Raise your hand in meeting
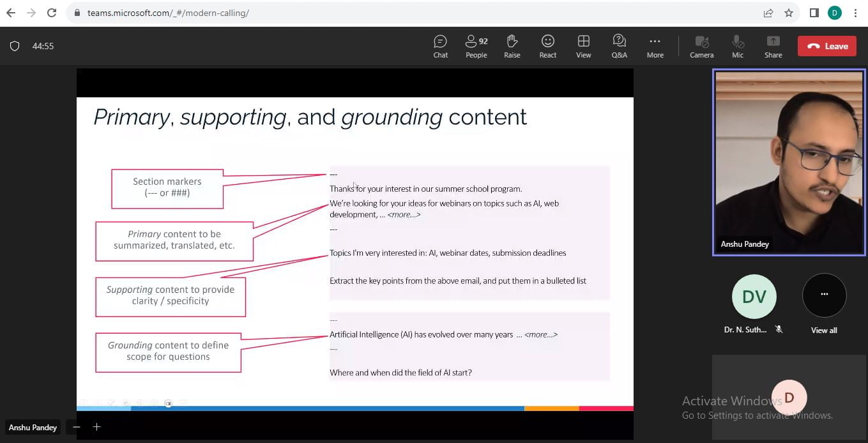Image resolution: width=868 pixels, height=443 pixels. point(512,46)
